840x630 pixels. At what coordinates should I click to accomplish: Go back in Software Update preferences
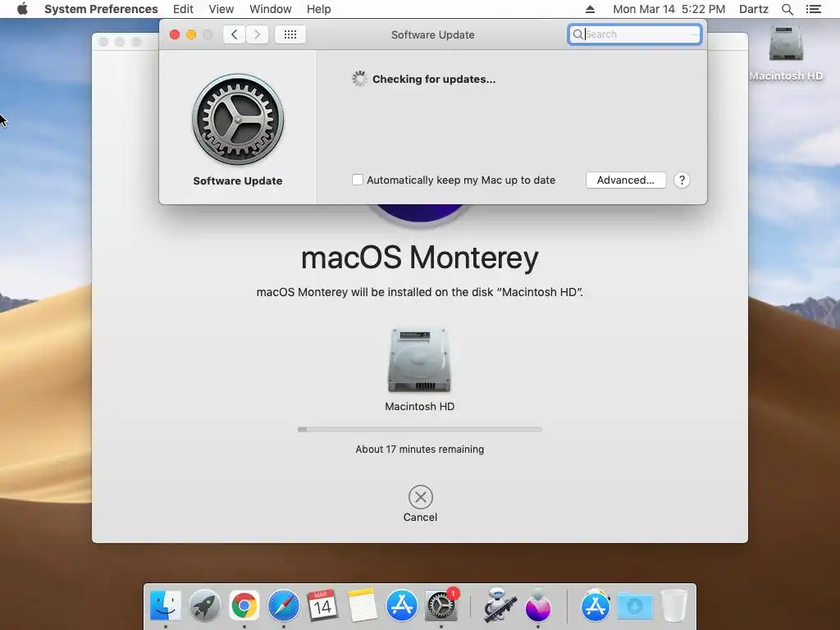point(234,34)
